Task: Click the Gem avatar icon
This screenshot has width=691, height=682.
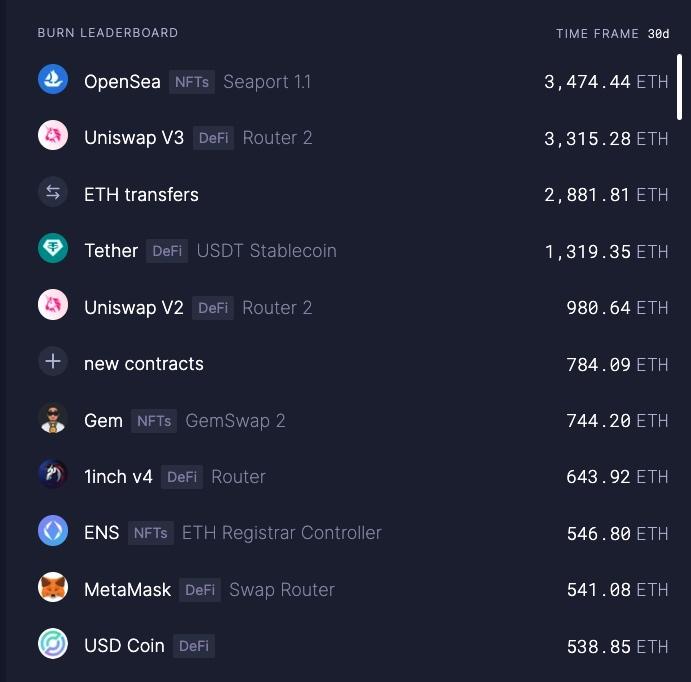Action: [x=53, y=418]
